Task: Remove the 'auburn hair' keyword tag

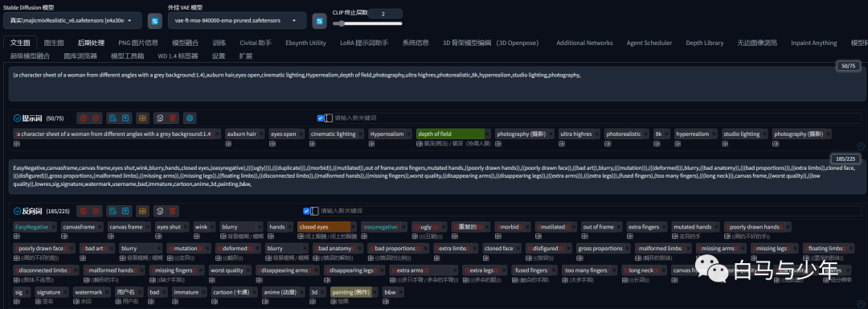Action: coord(261,134)
